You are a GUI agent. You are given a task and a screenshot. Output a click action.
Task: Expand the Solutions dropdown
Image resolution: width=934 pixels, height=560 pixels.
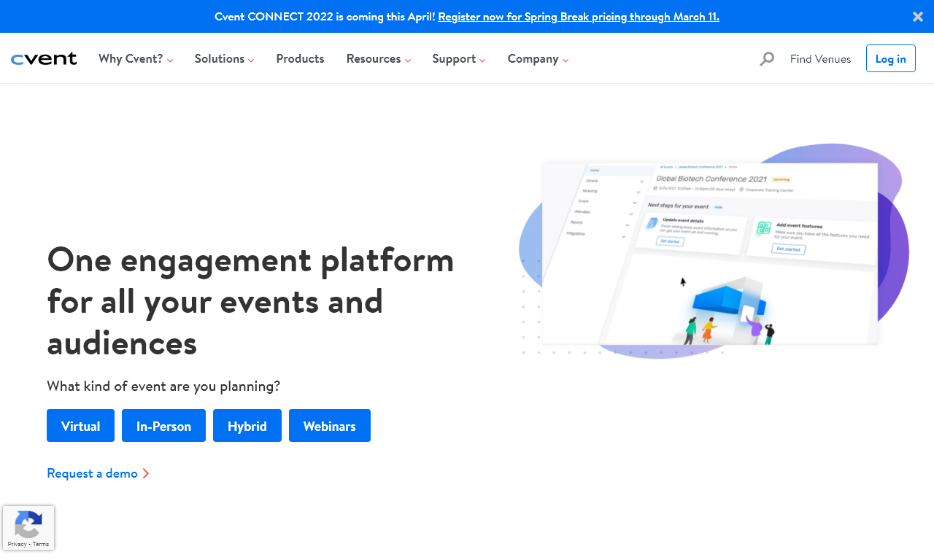224,59
